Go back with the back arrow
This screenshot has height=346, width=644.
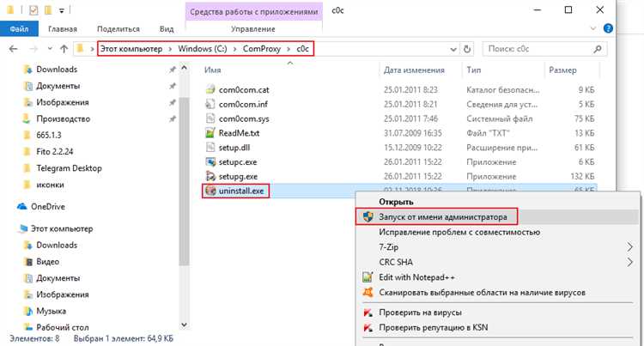[x=13, y=49]
